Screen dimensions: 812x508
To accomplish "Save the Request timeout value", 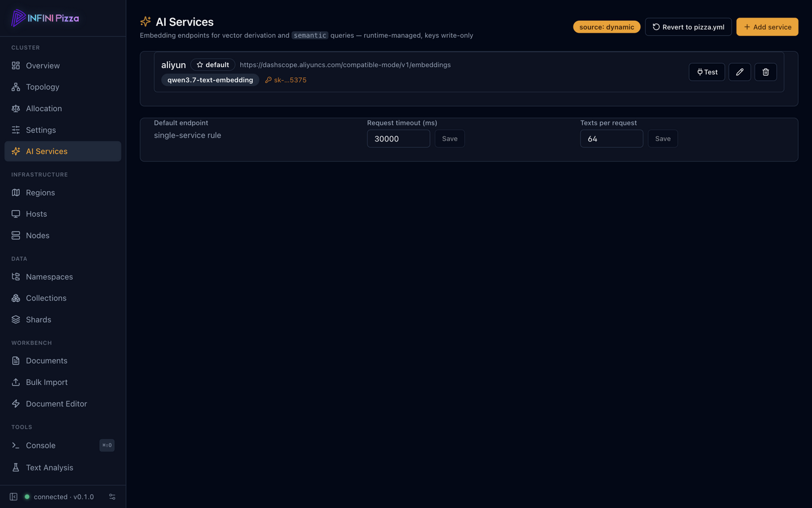I will [x=450, y=139].
